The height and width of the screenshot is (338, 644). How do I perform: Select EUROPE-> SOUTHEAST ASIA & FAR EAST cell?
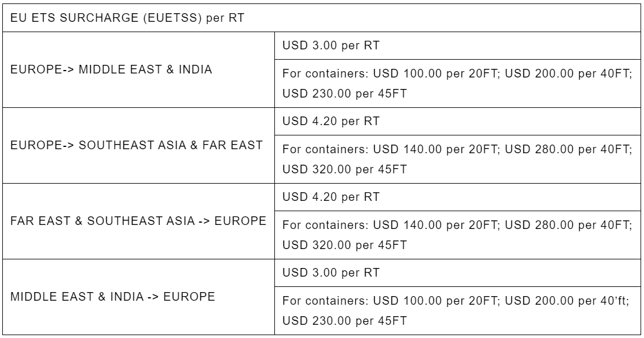pyautogui.click(x=138, y=145)
